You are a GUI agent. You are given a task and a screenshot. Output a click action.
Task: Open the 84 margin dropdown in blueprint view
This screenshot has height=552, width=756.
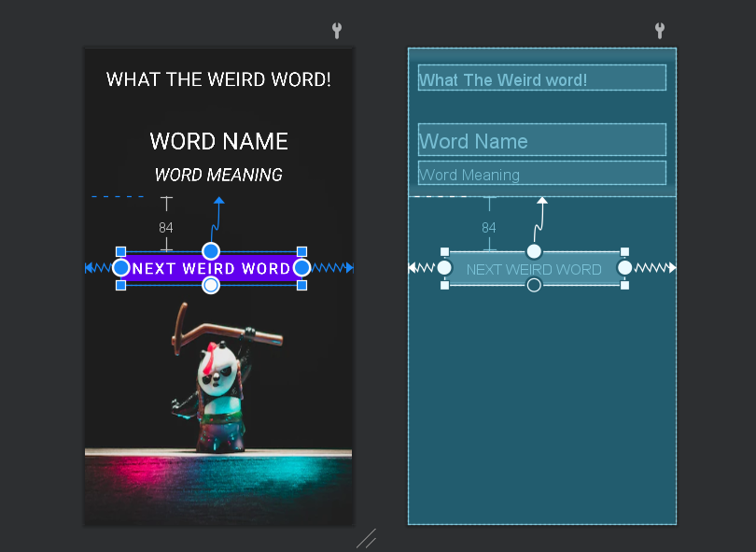(489, 227)
